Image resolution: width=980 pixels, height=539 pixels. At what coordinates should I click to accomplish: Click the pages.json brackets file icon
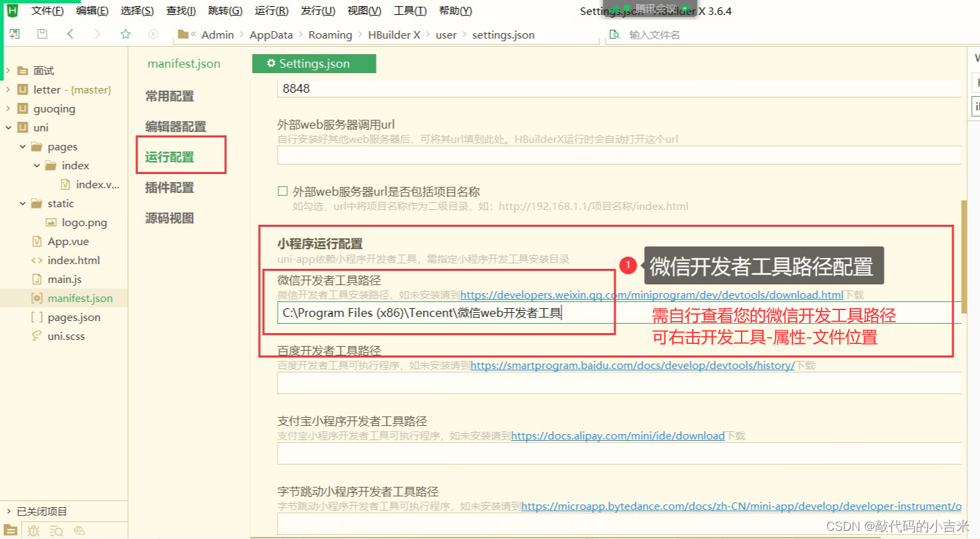tap(37, 317)
